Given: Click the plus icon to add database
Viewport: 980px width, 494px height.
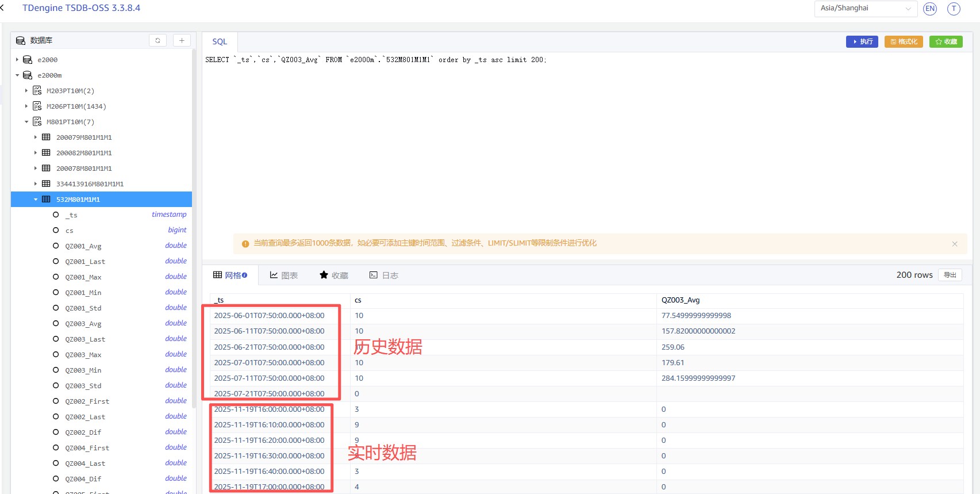Looking at the screenshot, I should click(x=182, y=40).
